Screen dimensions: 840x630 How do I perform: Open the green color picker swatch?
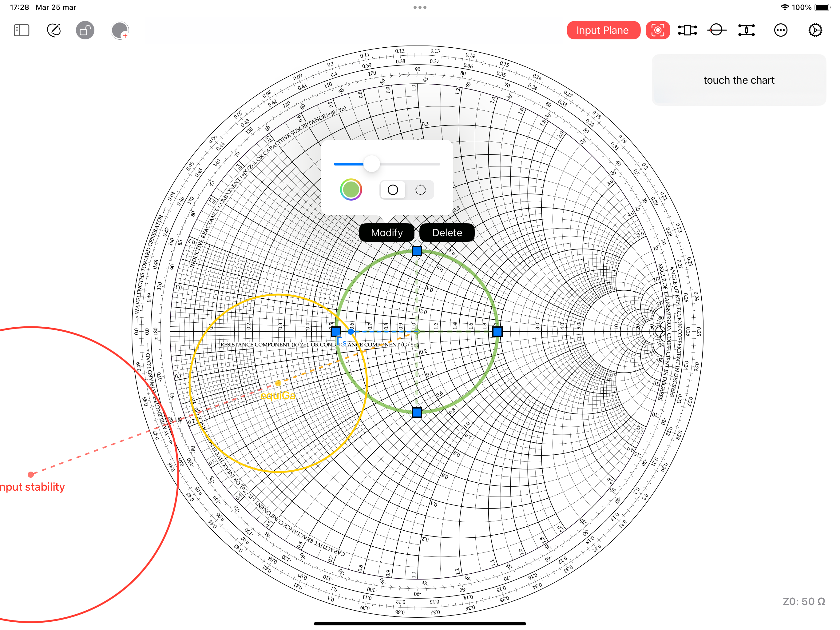coord(351,189)
